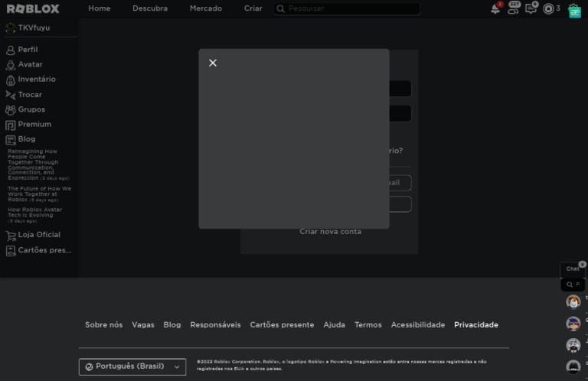This screenshot has height=381, width=588.
Task: Open the notifications bell icon
Action: point(495,9)
